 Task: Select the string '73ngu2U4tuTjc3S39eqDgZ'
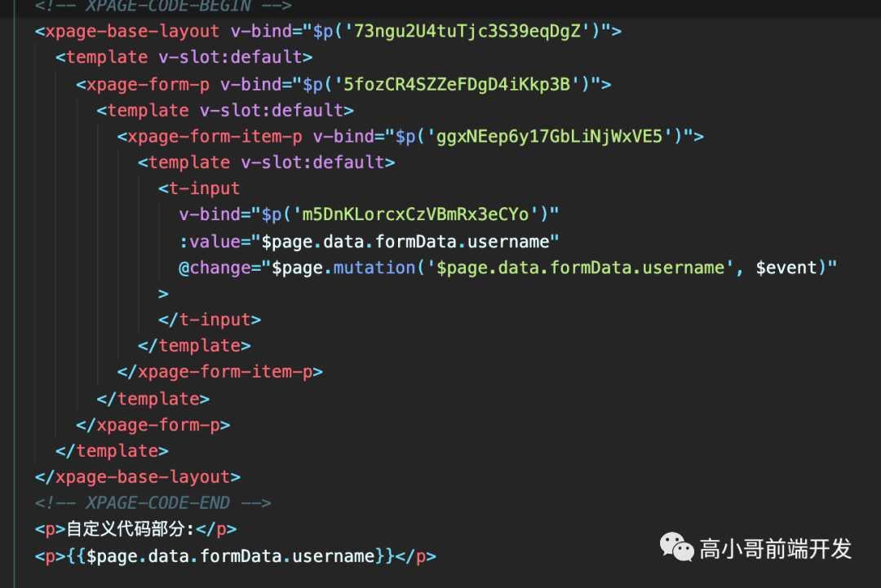click(467, 31)
